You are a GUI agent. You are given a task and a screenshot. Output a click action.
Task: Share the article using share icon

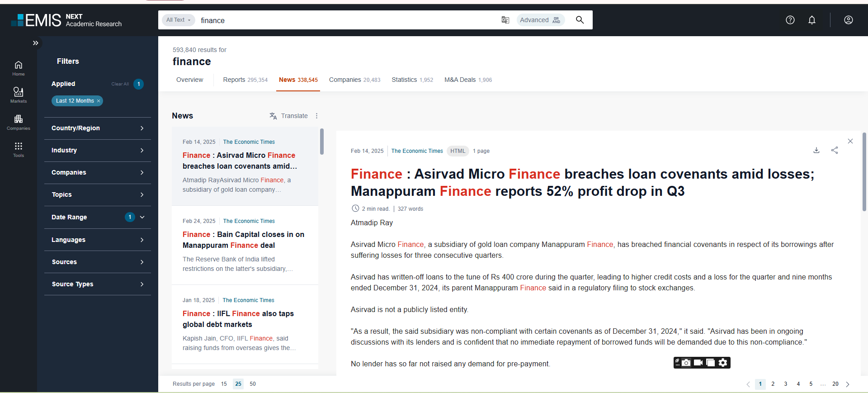pos(835,151)
